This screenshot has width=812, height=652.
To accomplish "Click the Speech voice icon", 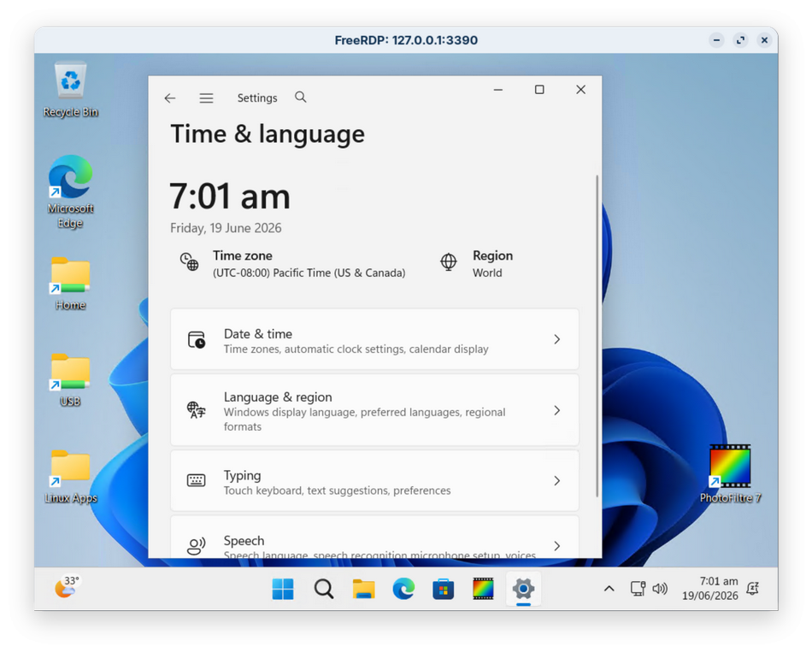I will [x=196, y=546].
